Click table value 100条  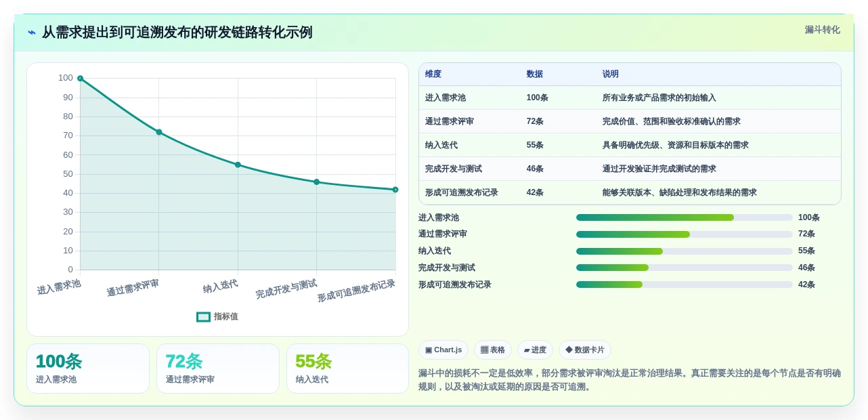538,98
